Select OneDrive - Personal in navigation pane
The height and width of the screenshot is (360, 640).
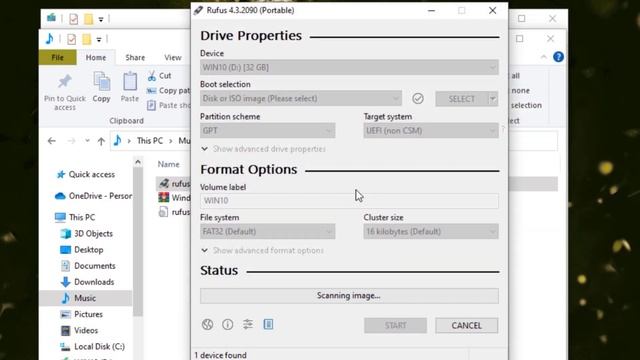pyautogui.click(x=93, y=196)
